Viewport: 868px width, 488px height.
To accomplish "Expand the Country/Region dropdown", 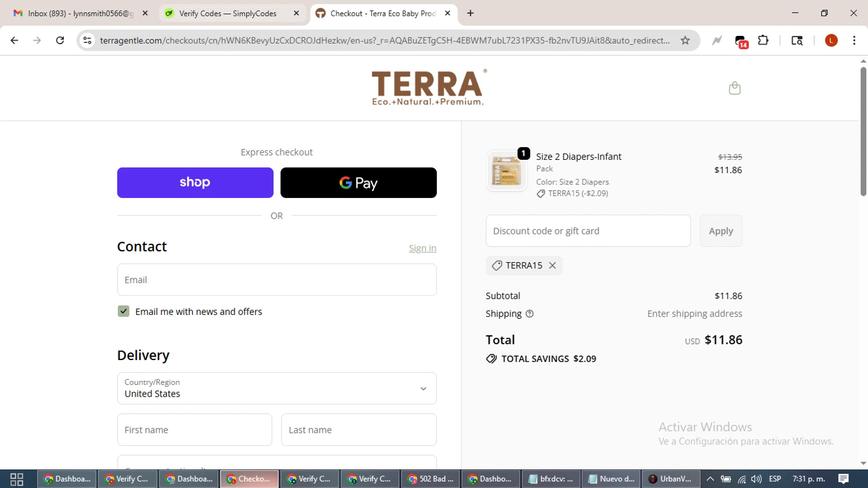I will pyautogui.click(x=277, y=388).
